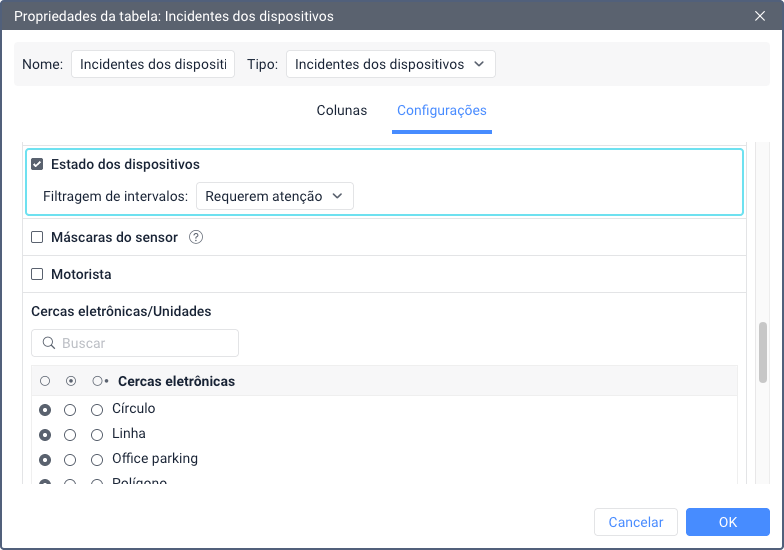The width and height of the screenshot is (784, 550).
Task: Enable the Máscaras do sensor checkbox
Action: (37, 238)
